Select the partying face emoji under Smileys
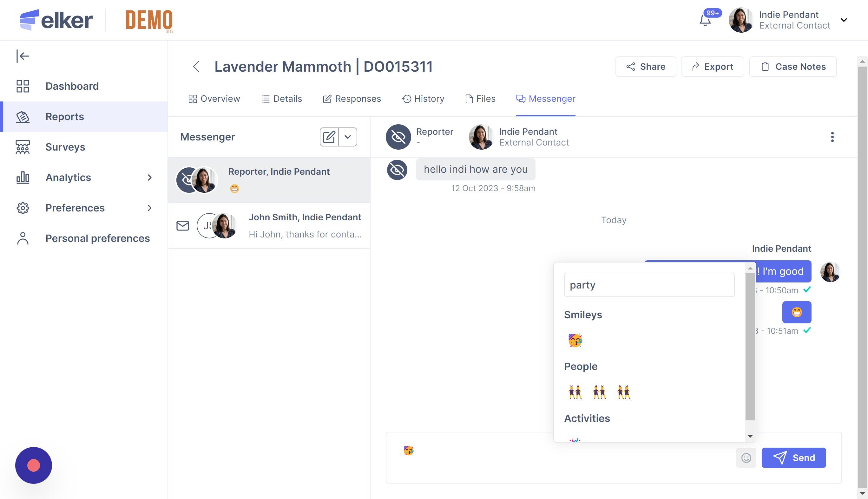Image resolution: width=868 pixels, height=499 pixels. click(x=575, y=340)
